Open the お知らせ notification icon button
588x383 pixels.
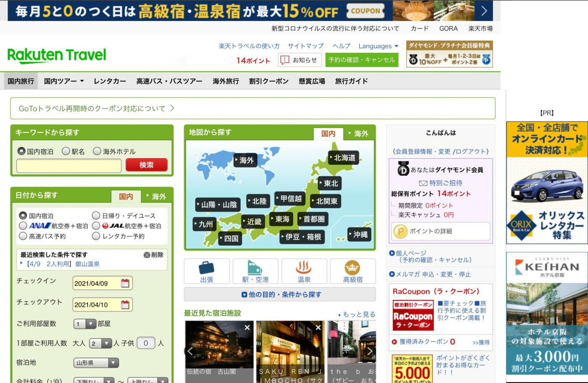[x=299, y=60]
